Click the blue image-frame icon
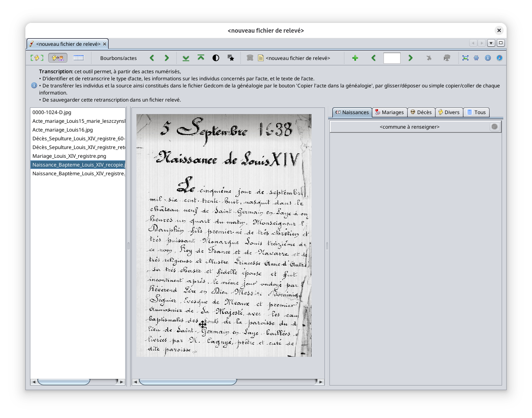The image size is (532, 418). coord(465,58)
